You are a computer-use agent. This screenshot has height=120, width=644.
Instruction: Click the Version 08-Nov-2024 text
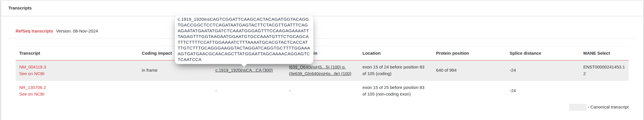(77, 31)
